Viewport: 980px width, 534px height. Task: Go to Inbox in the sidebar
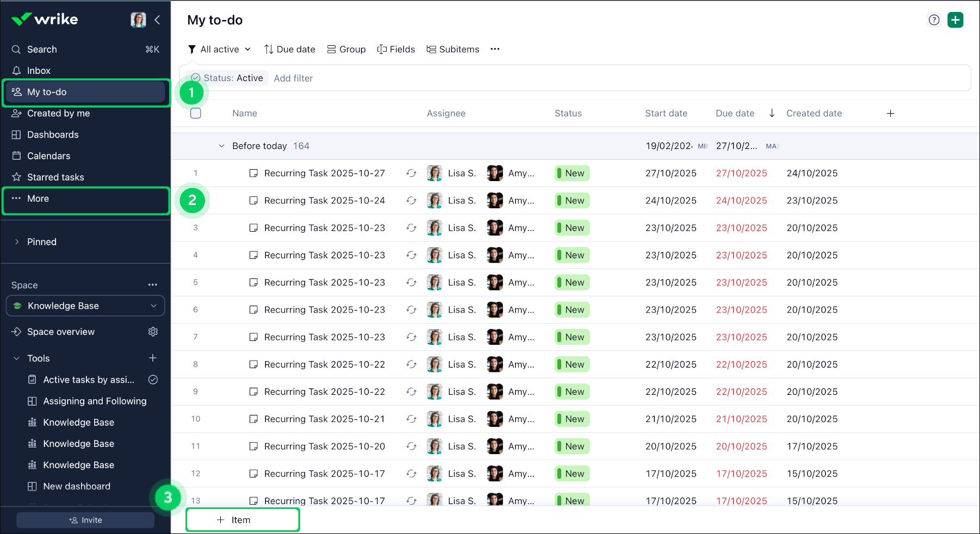coord(39,71)
